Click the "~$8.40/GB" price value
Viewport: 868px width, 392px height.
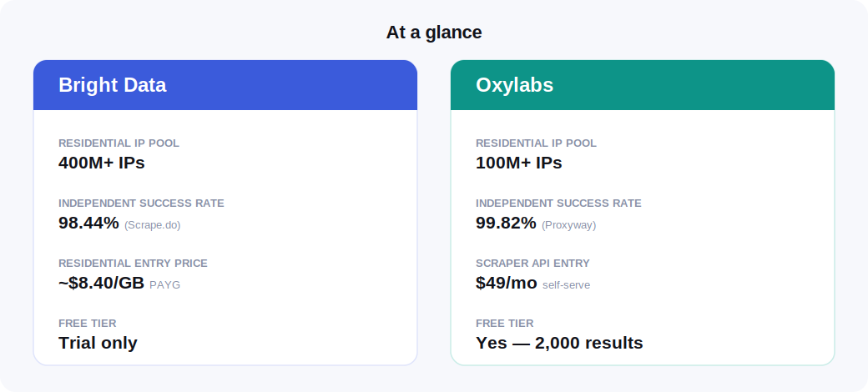tap(101, 283)
